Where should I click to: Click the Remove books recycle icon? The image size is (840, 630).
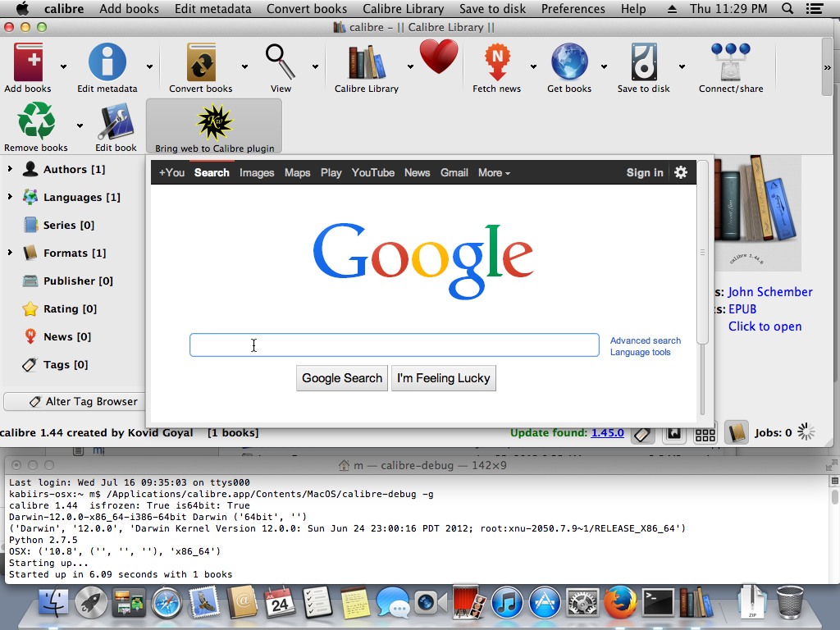point(36,121)
